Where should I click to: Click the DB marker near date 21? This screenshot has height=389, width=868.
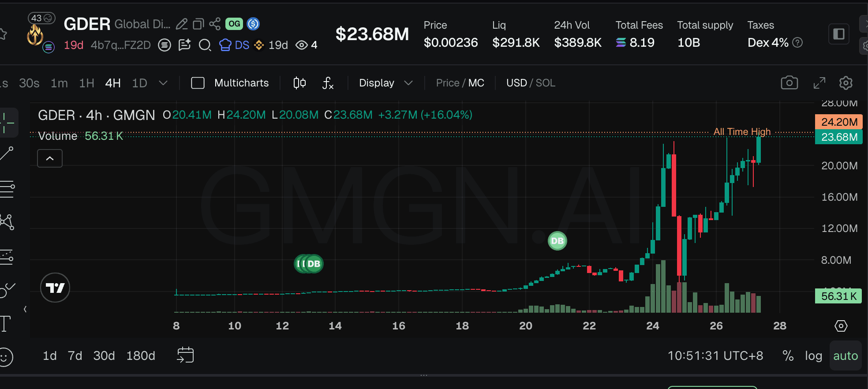(557, 241)
